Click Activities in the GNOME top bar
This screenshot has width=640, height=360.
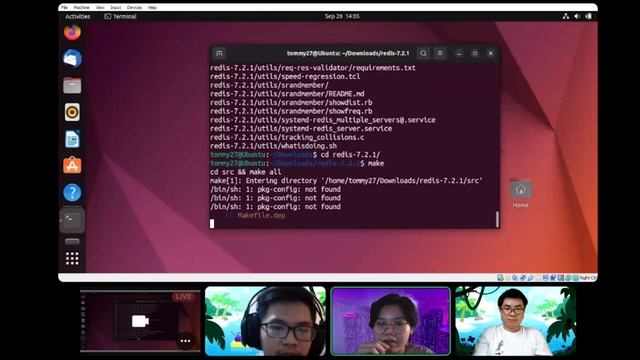[78, 16]
